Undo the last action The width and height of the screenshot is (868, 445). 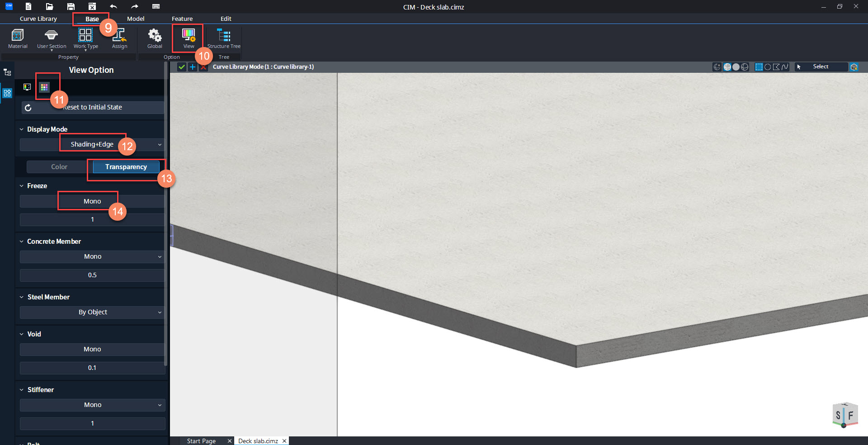[113, 6]
